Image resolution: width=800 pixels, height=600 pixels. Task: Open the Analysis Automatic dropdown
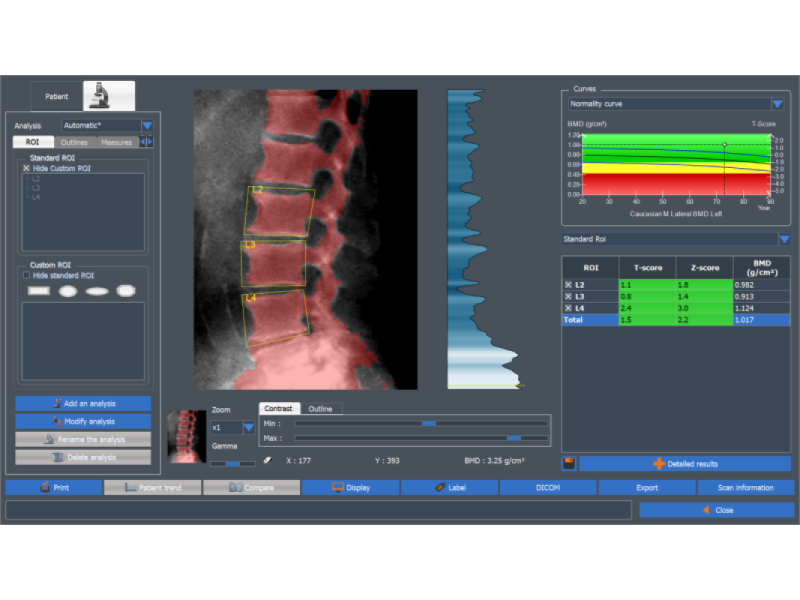tap(146, 126)
